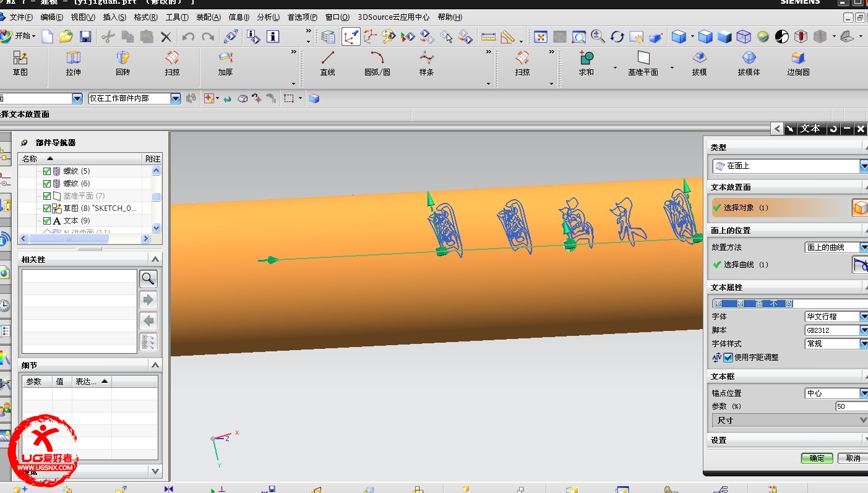Image resolution: width=868 pixels, height=493 pixels.
Task: Expand the 设置 section
Action: [x=788, y=440]
